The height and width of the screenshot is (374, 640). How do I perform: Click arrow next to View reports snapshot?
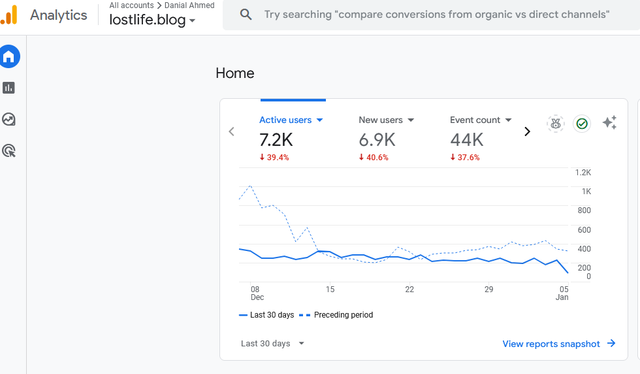611,343
